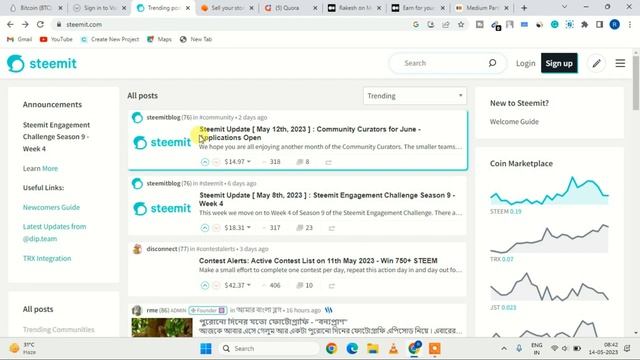The image size is (640, 360).
Task: Click Trending Communities in sidebar
Action: coord(58,329)
